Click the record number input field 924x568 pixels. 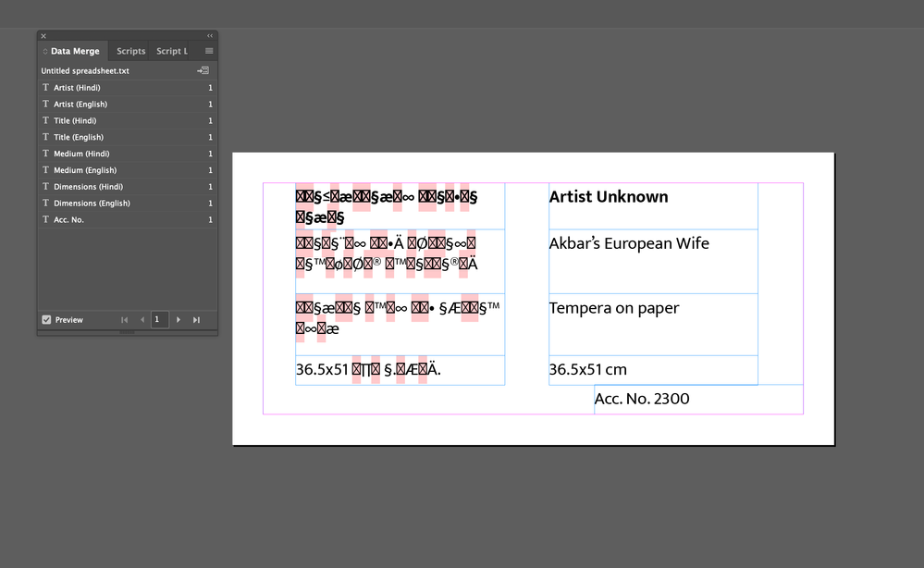tap(160, 319)
